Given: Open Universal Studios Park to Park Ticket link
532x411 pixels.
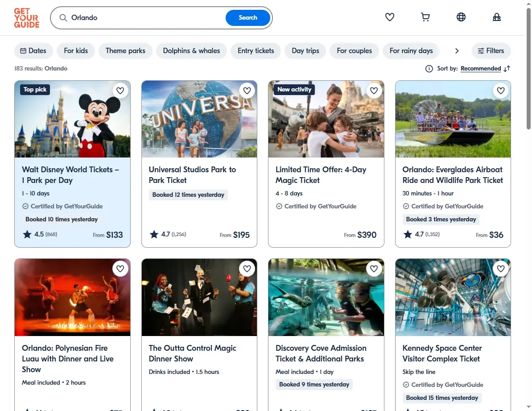Looking at the screenshot, I should click(x=192, y=175).
